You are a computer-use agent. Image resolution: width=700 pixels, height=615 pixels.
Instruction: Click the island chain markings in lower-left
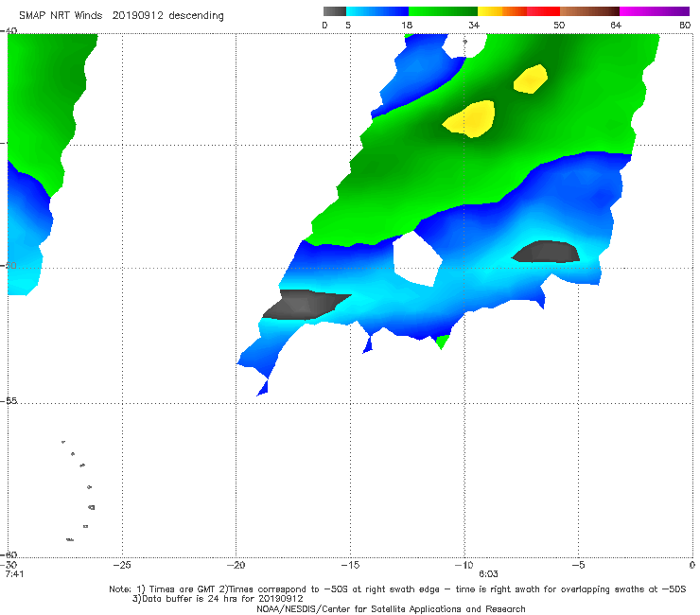pyautogui.click(x=79, y=491)
